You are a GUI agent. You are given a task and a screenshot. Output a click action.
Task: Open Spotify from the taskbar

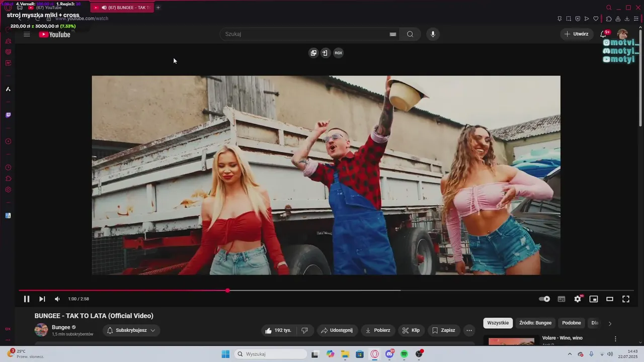coord(404,354)
